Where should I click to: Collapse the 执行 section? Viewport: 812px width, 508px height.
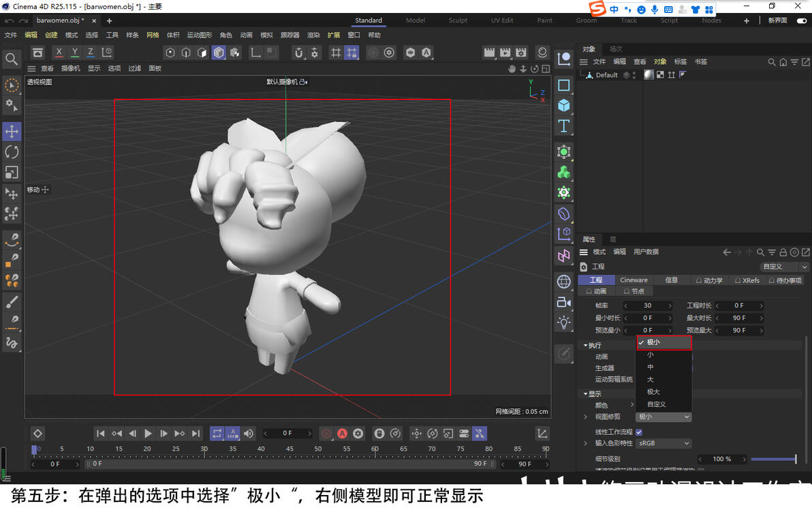coord(585,346)
